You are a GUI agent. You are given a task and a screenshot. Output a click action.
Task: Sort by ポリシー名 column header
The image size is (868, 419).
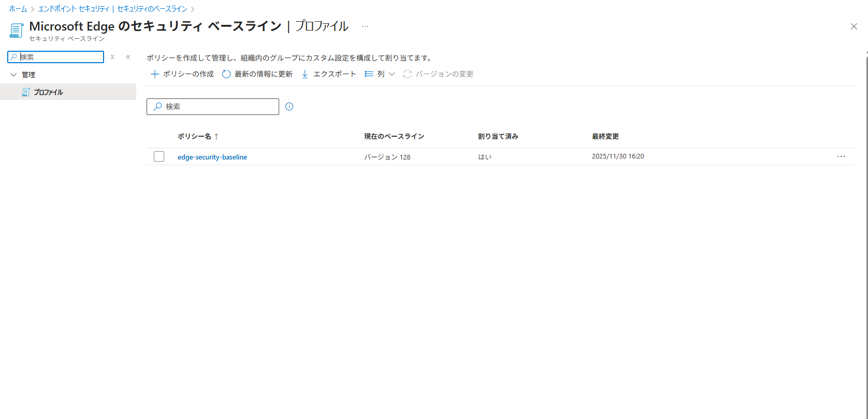tap(198, 136)
